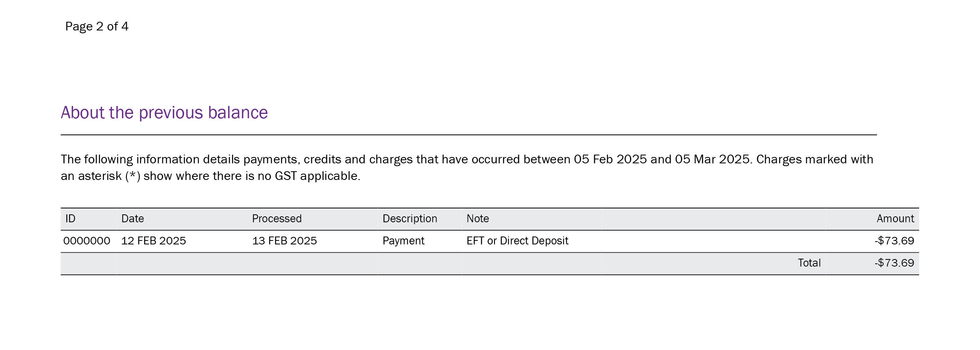Image resolution: width=980 pixels, height=350 pixels.
Task: Click the Date column header
Action: click(x=133, y=219)
